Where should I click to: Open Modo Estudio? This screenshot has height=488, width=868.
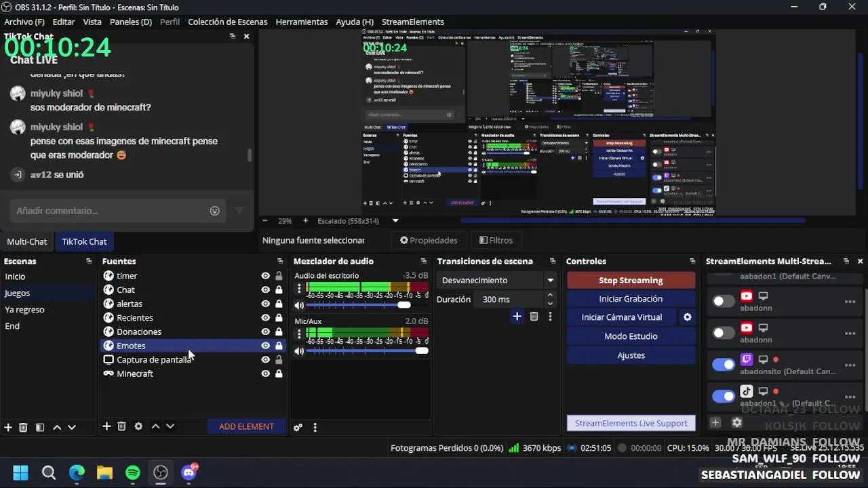631,336
